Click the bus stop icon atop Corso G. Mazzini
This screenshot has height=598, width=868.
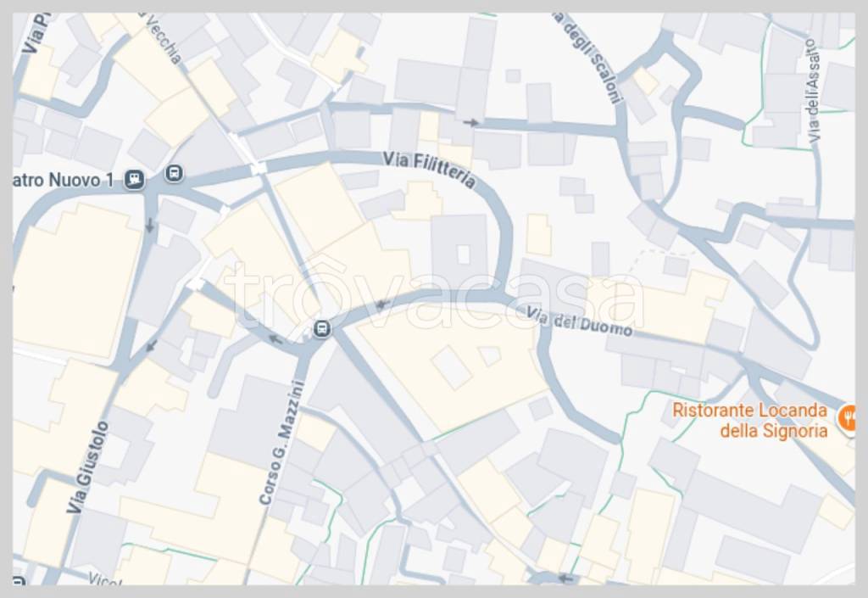[321, 329]
